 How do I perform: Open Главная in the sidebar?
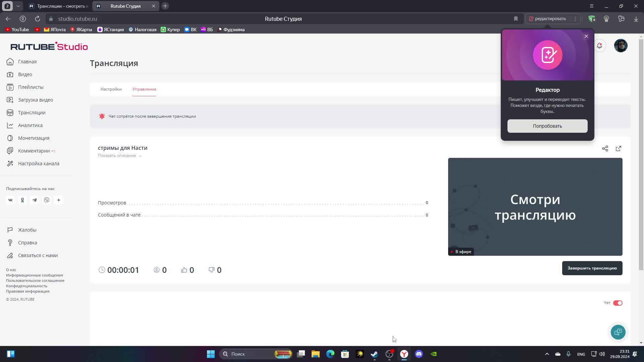[x=22, y=62]
